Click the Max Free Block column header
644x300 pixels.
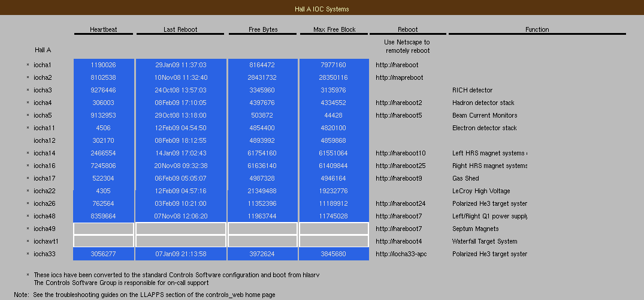334,29
